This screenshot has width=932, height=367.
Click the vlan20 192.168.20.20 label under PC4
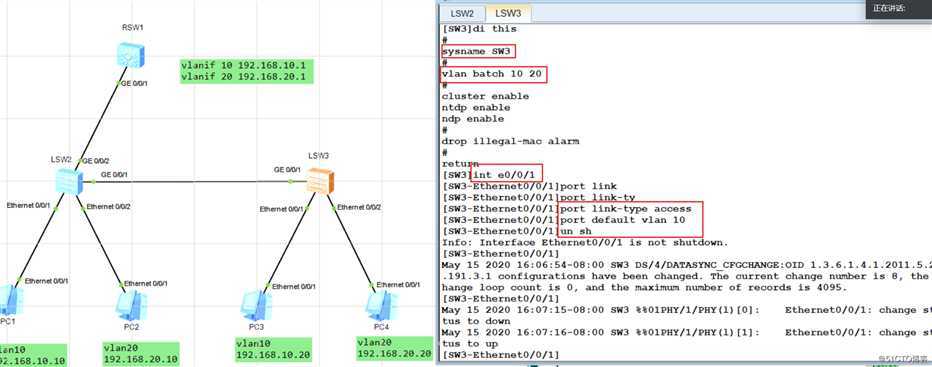tap(395, 348)
